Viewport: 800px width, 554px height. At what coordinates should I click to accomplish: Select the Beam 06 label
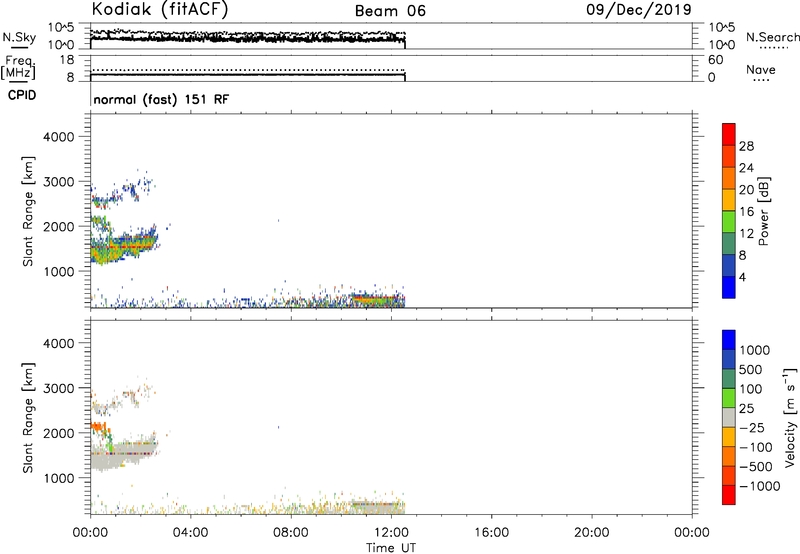pyautogui.click(x=390, y=11)
